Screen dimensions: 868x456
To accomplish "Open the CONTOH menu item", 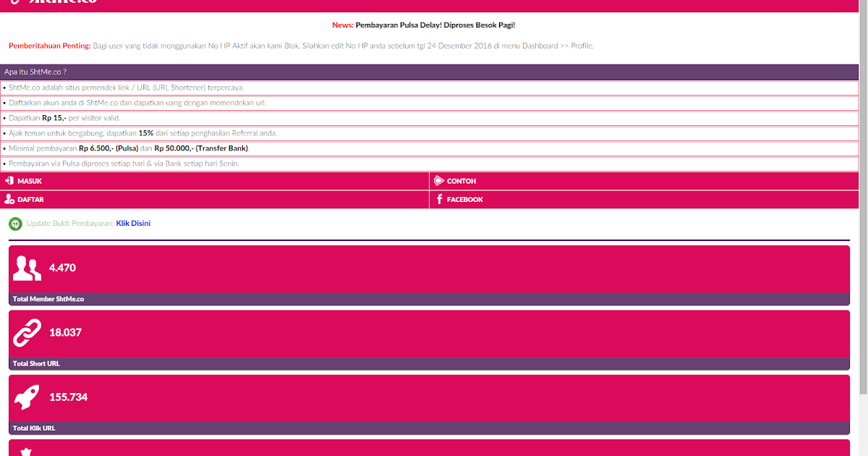I will [x=644, y=181].
